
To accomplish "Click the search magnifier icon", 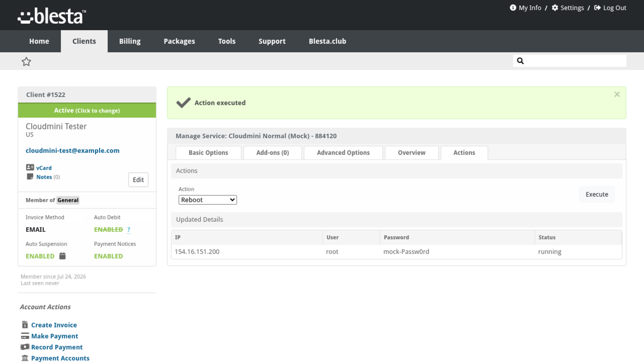I will point(520,61).
